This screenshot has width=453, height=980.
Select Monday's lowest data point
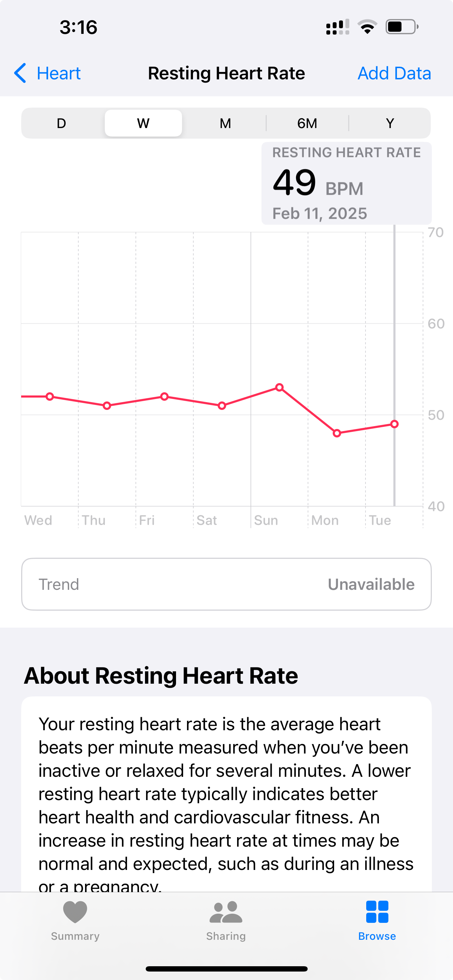pyautogui.click(x=337, y=433)
